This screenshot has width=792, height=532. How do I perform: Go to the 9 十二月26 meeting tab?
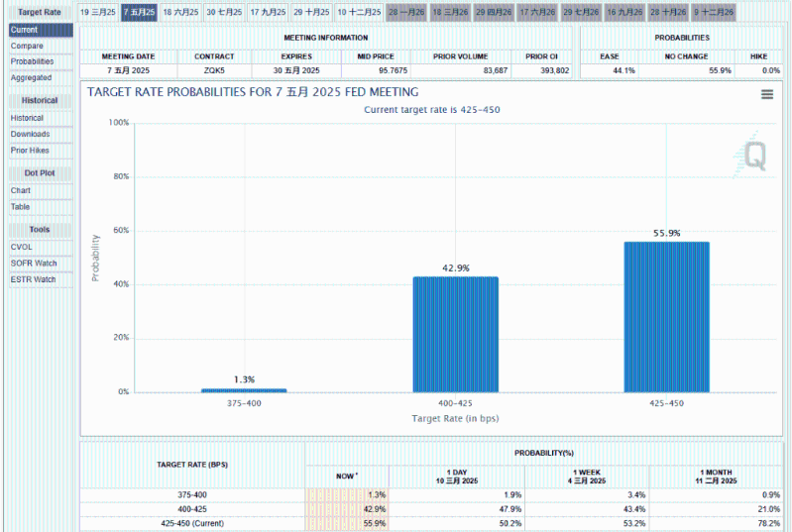click(713, 12)
